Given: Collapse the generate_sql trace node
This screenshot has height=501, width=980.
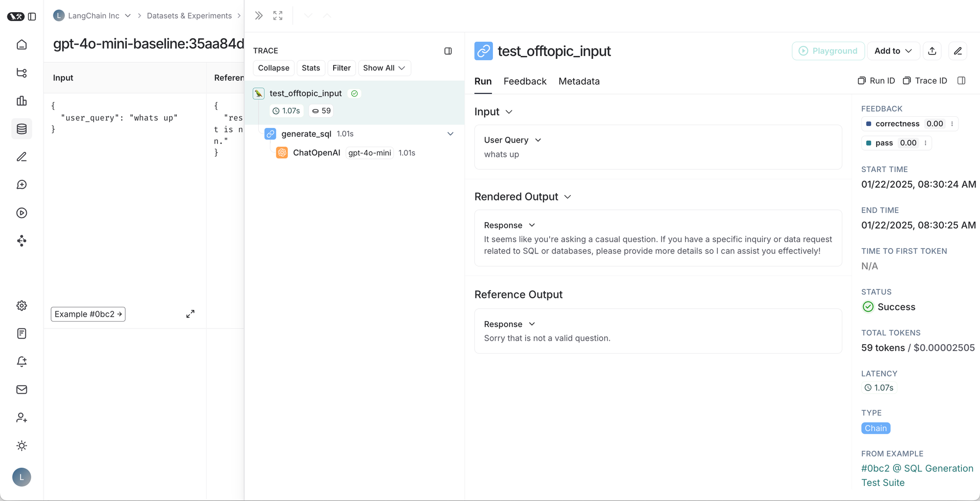Looking at the screenshot, I should click(450, 134).
